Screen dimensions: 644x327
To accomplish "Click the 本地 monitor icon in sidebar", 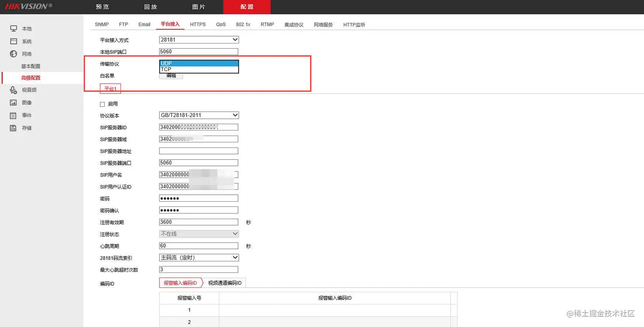I will pos(14,29).
